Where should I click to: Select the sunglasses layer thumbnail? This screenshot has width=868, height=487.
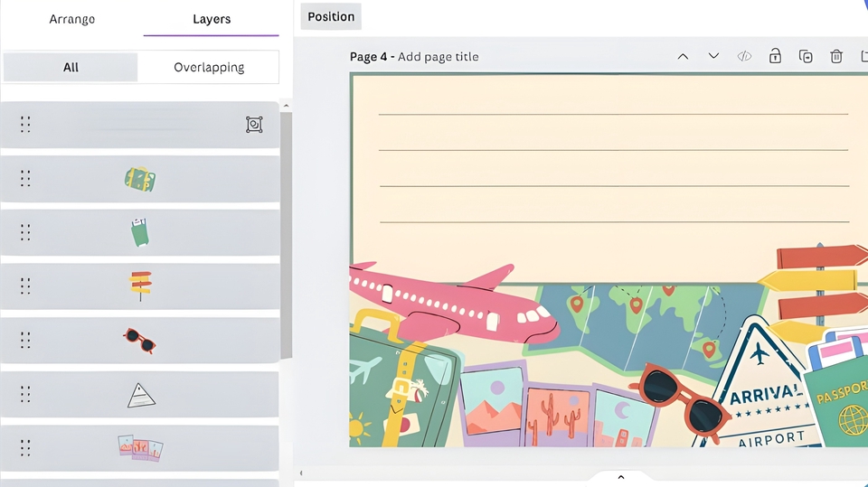[139, 341]
